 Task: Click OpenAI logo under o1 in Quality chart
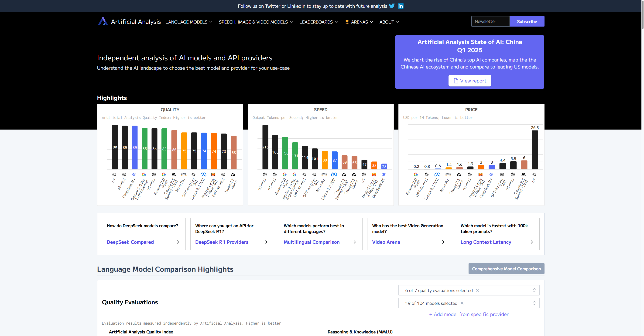click(114, 175)
